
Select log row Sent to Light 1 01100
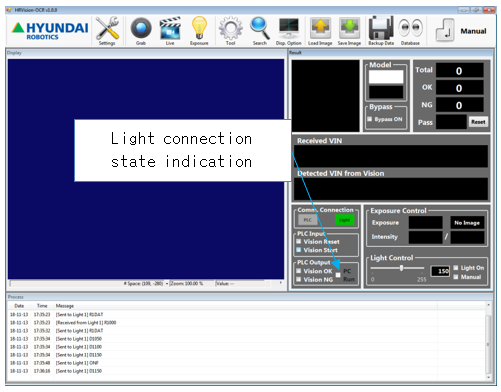tap(247, 347)
